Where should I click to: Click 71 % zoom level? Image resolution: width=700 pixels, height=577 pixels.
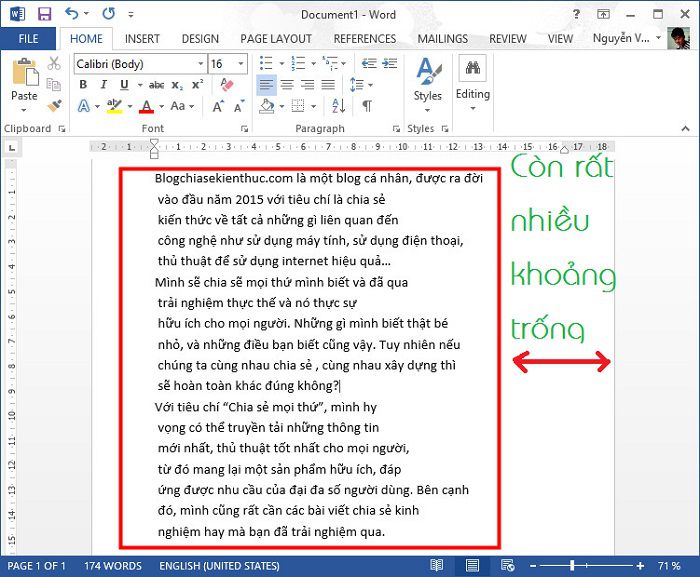(x=669, y=566)
